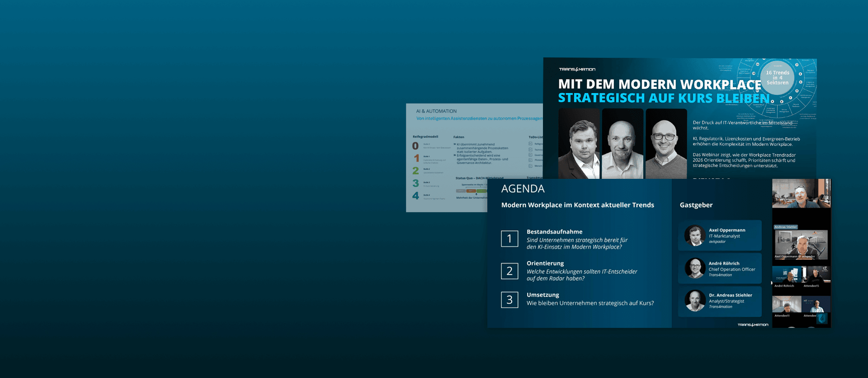Click the blue 'Von intelligenten Assistenzdiensten' subtitle

pos(479,119)
